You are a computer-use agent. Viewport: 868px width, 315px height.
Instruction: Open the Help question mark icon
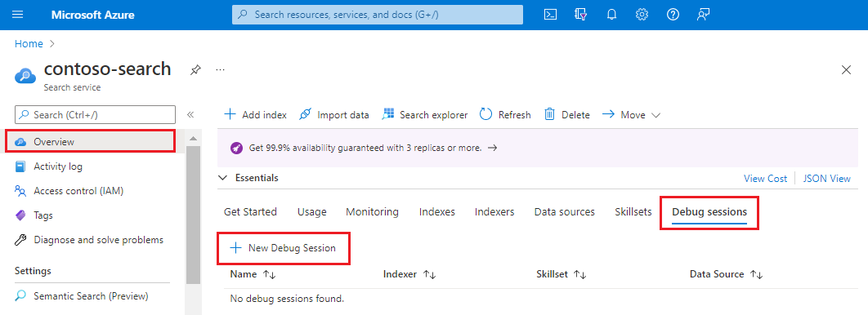(x=673, y=15)
